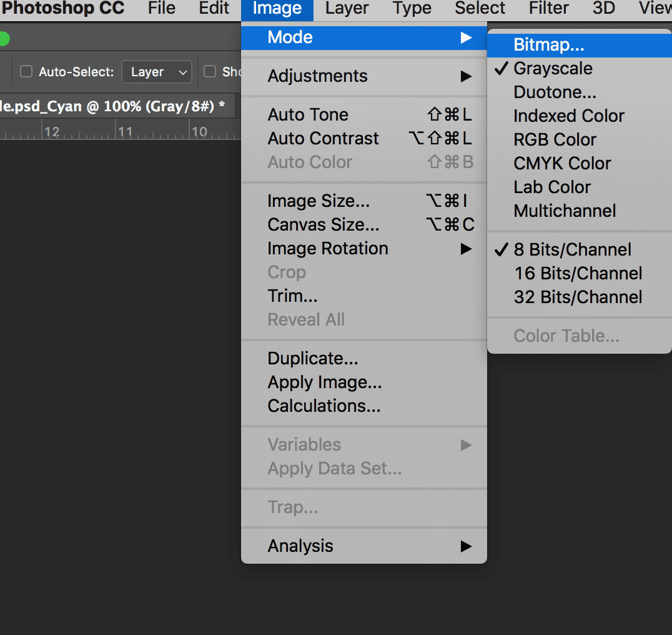This screenshot has height=635, width=672.
Task: Convert image to Bitmap mode
Action: [x=580, y=45]
